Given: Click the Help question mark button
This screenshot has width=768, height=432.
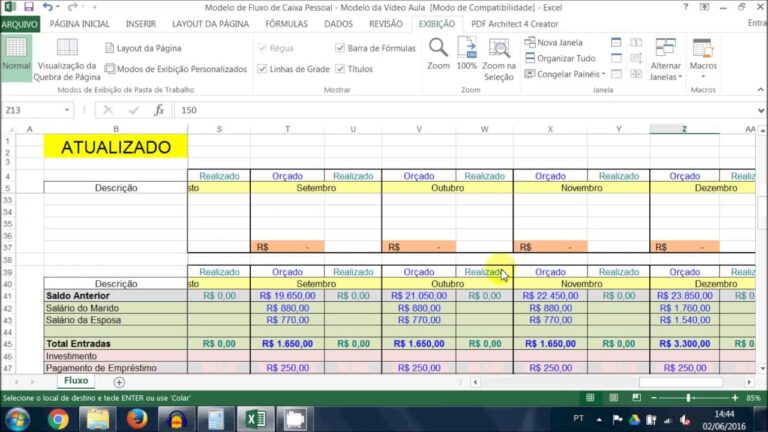Looking at the screenshot, I should pos(686,7).
